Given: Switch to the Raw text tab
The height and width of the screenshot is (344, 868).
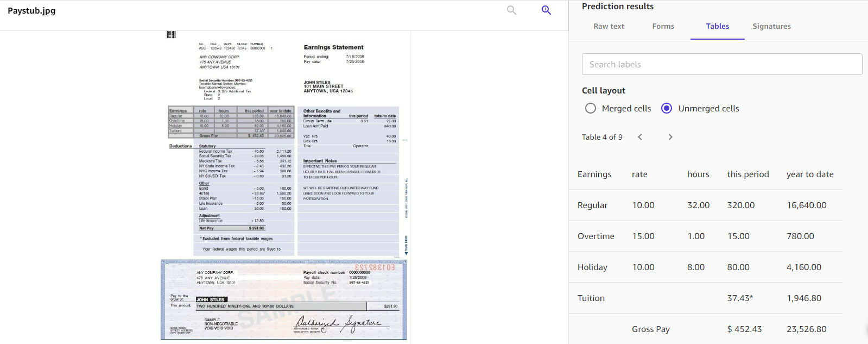Looking at the screenshot, I should point(609,26).
